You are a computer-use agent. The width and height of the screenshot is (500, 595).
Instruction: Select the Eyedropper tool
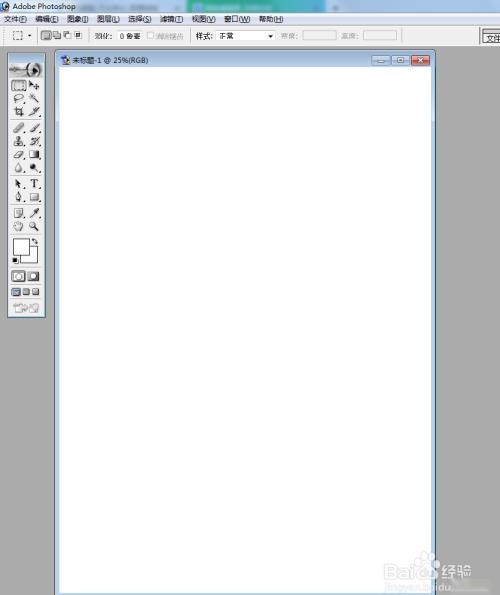[x=34, y=213]
